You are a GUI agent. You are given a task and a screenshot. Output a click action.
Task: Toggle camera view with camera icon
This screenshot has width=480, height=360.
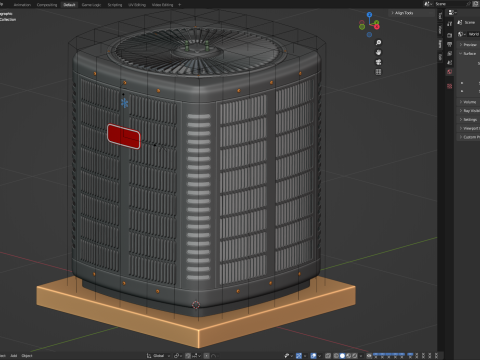pos(378,62)
